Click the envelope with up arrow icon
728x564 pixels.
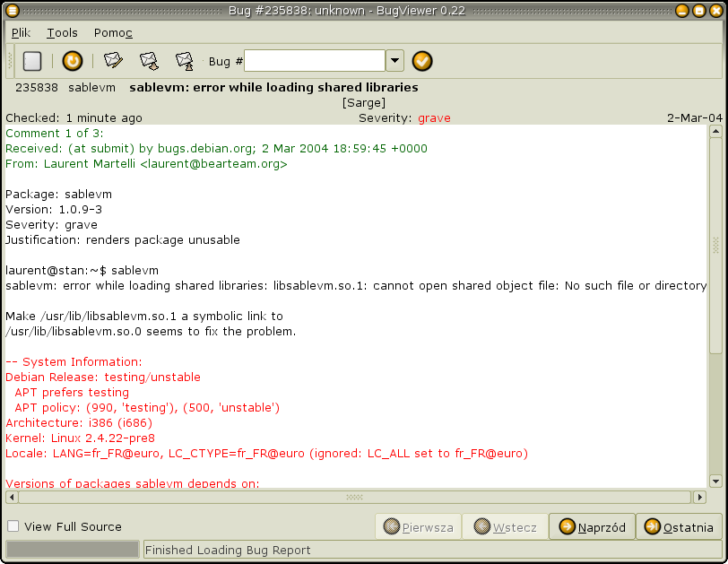point(185,61)
